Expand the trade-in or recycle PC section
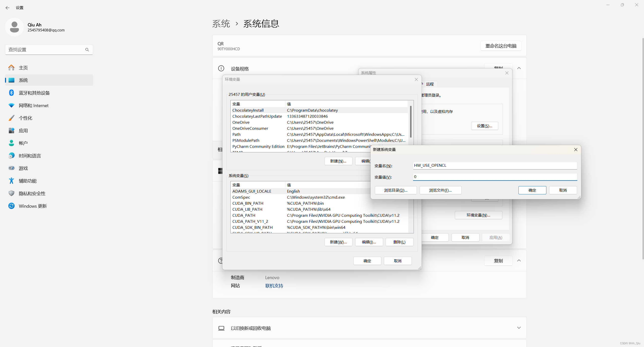The width and height of the screenshot is (644, 347). (x=519, y=328)
